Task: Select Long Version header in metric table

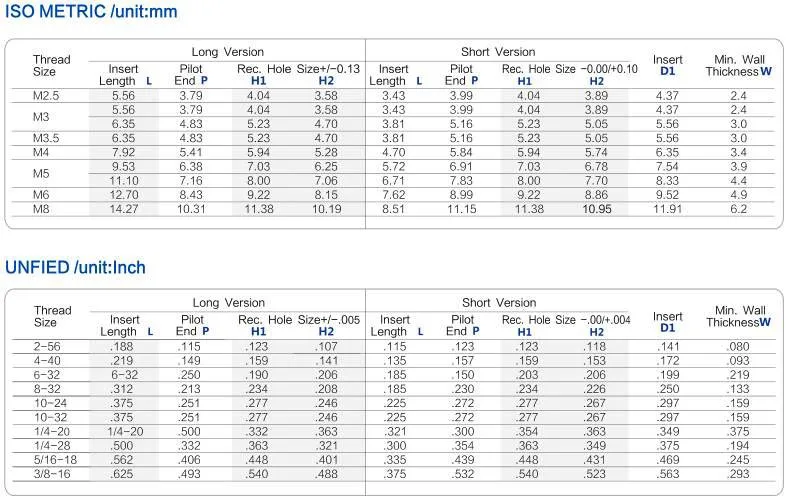Action: (x=227, y=51)
